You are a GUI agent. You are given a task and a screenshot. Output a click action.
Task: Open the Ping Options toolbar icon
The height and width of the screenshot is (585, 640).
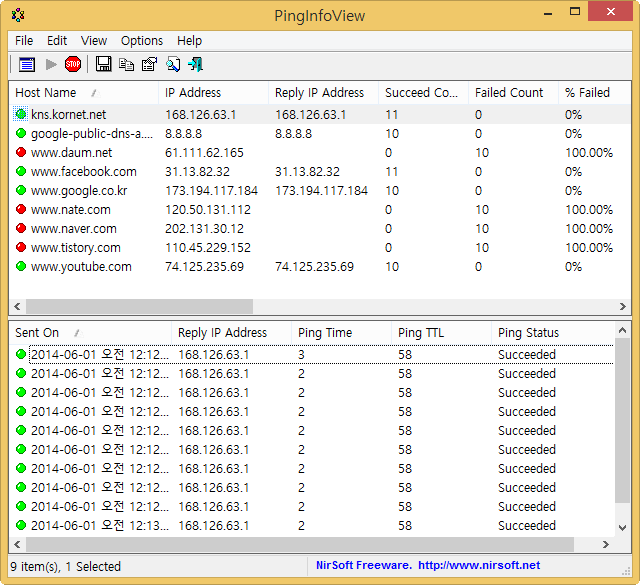click(27, 65)
